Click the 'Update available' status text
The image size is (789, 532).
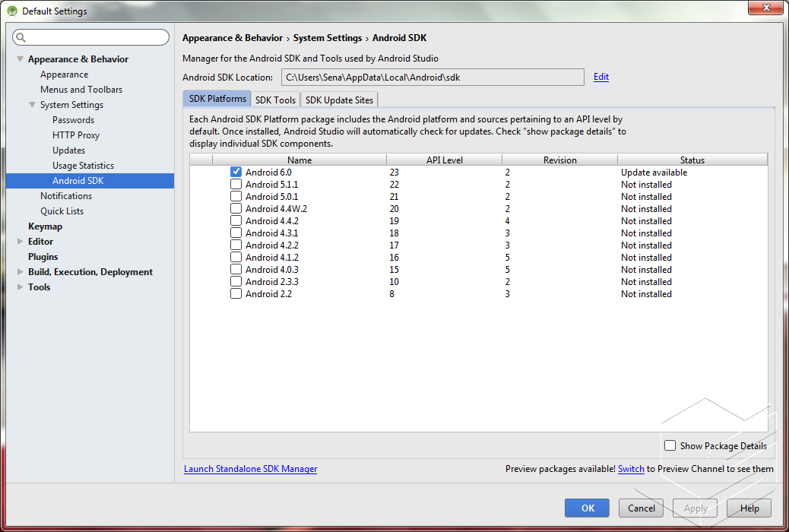pos(654,172)
